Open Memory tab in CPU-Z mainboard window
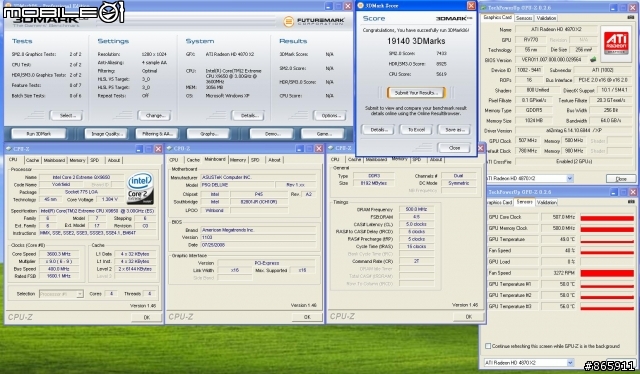 pyautogui.click(x=238, y=160)
